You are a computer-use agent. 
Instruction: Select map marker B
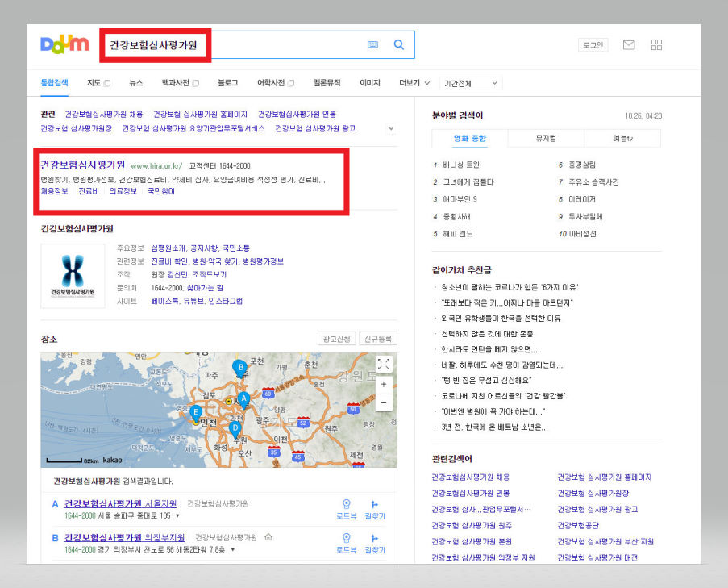point(240,368)
